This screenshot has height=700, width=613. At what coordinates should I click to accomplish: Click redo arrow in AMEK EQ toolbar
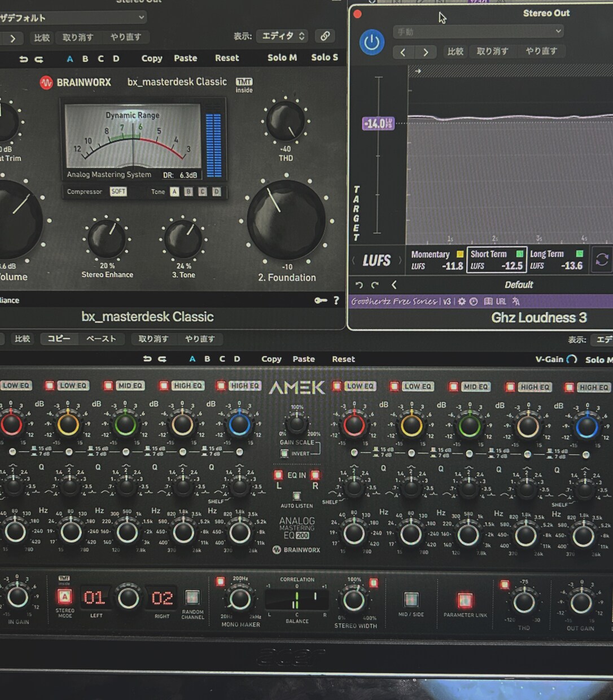pyautogui.click(x=162, y=359)
